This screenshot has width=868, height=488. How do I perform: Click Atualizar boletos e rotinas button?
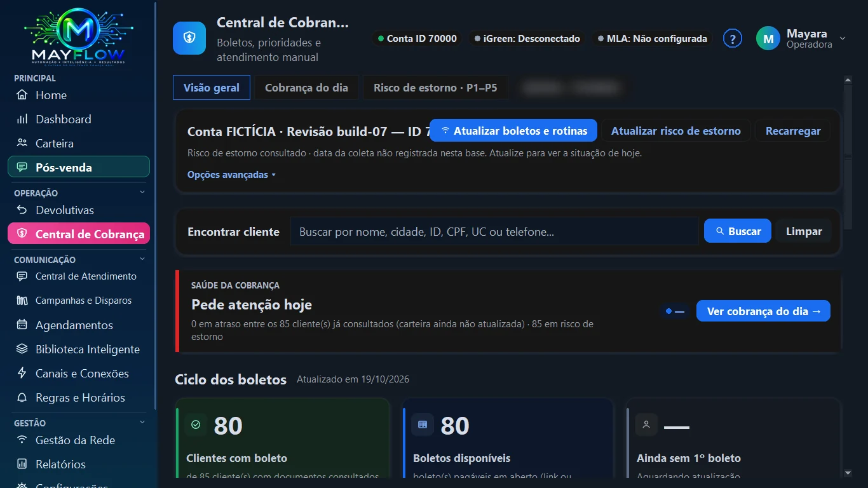click(x=513, y=131)
